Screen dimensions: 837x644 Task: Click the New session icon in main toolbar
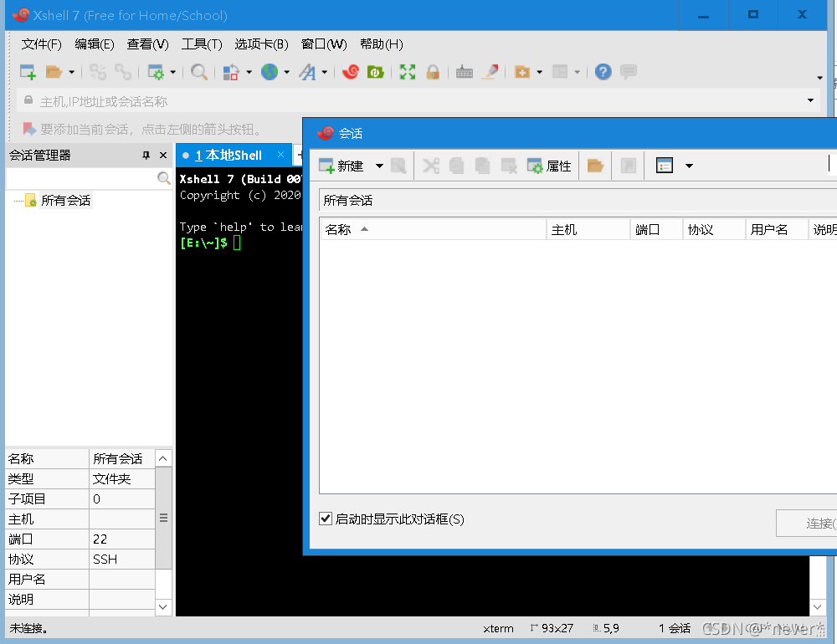[28, 72]
